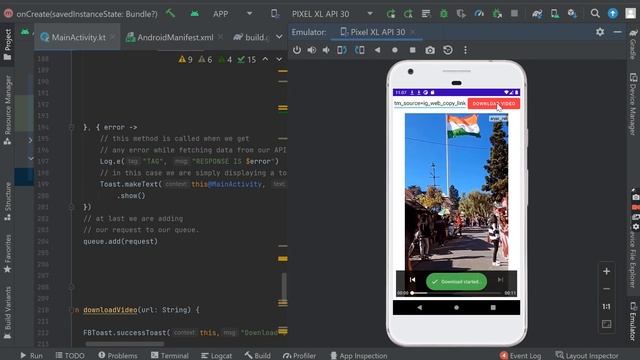
Task: Open the Event Log
Action: coord(520,356)
